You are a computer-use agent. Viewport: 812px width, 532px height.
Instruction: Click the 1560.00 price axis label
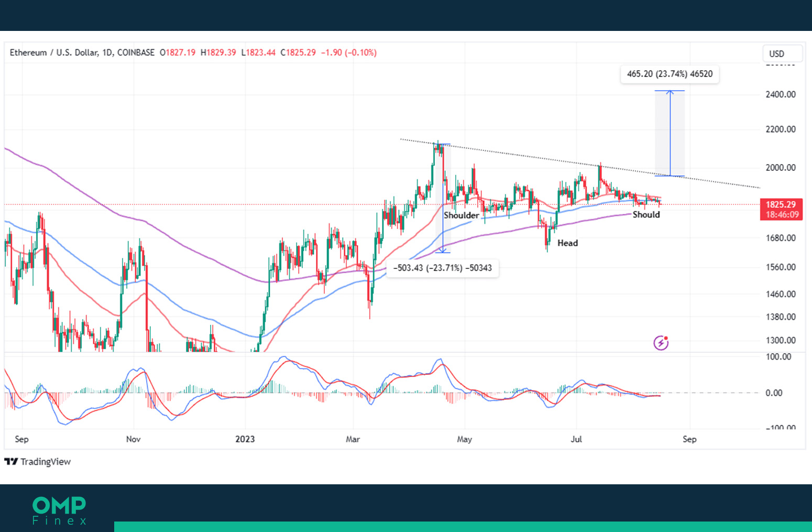pos(781,267)
